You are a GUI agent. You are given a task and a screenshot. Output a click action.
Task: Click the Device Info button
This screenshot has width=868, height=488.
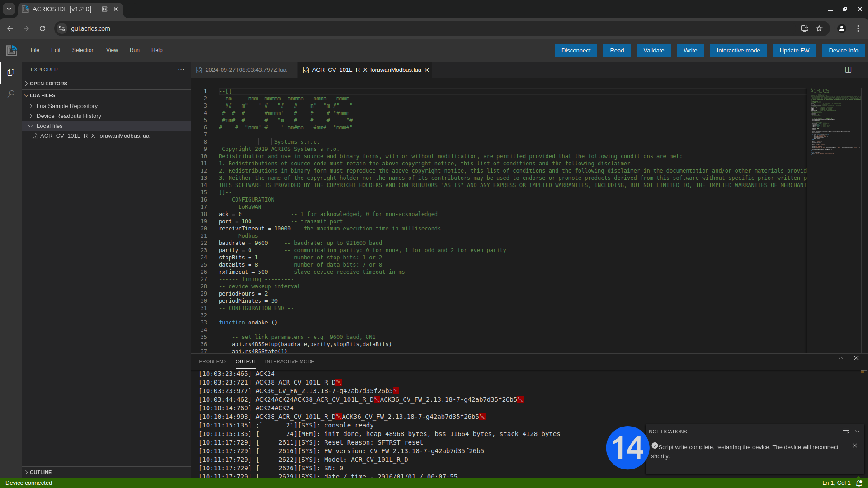click(844, 50)
